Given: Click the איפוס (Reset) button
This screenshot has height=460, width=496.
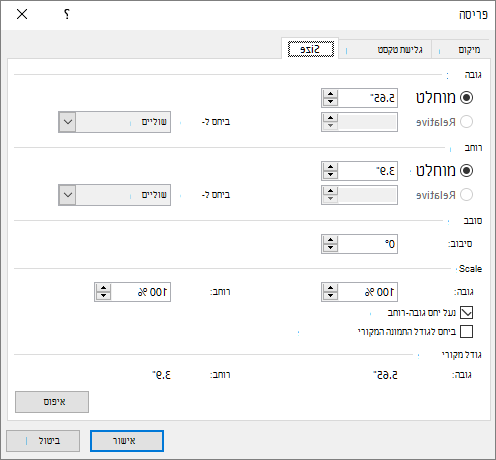Looking at the screenshot, I should pos(52,402).
